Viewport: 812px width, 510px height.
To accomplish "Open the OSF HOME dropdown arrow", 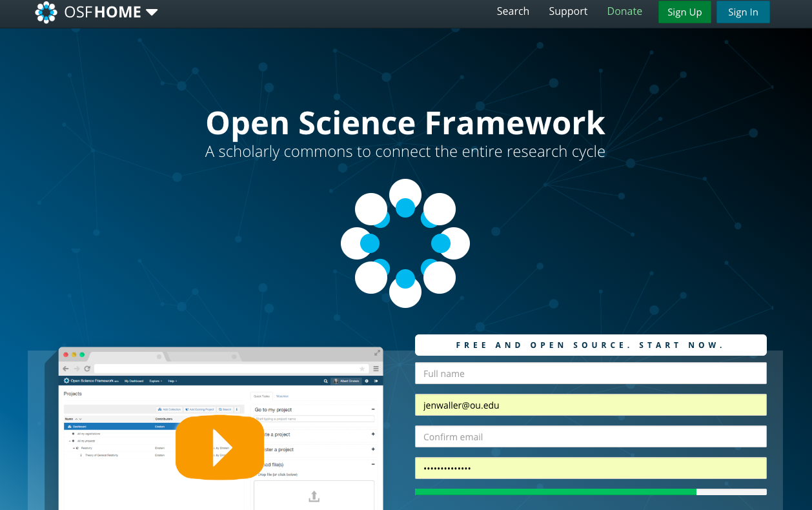I will (152, 12).
